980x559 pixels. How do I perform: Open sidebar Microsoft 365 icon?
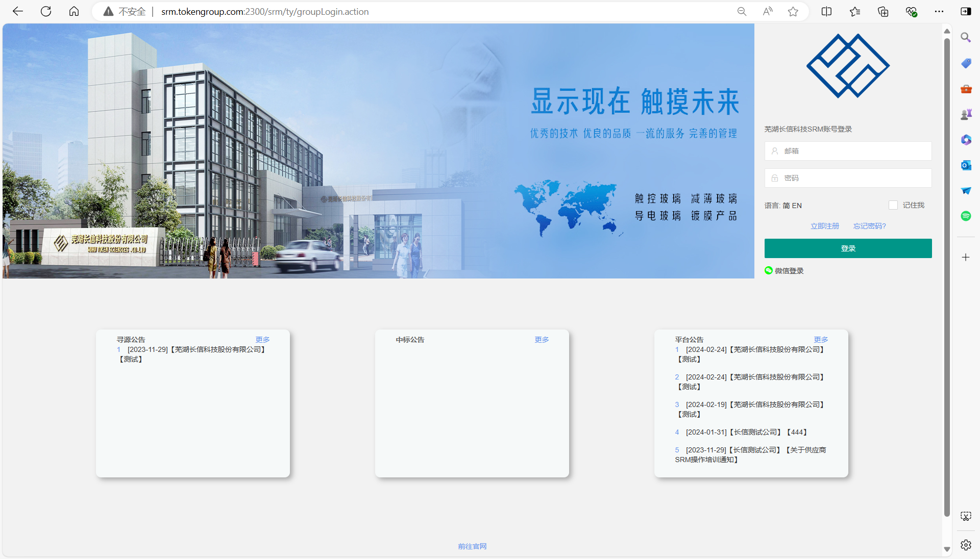pyautogui.click(x=966, y=140)
